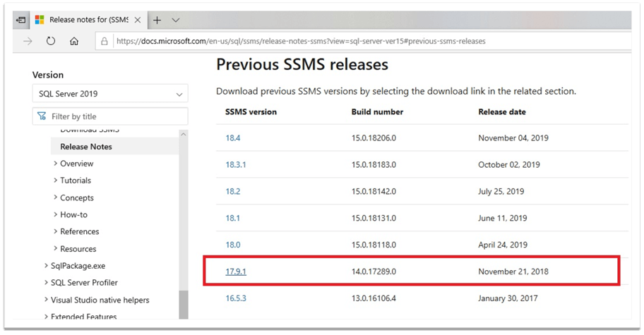The height and width of the screenshot is (335, 644).
Task: Click the browser refresh icon
Action: pyautogui.click(x=51, y=42)
